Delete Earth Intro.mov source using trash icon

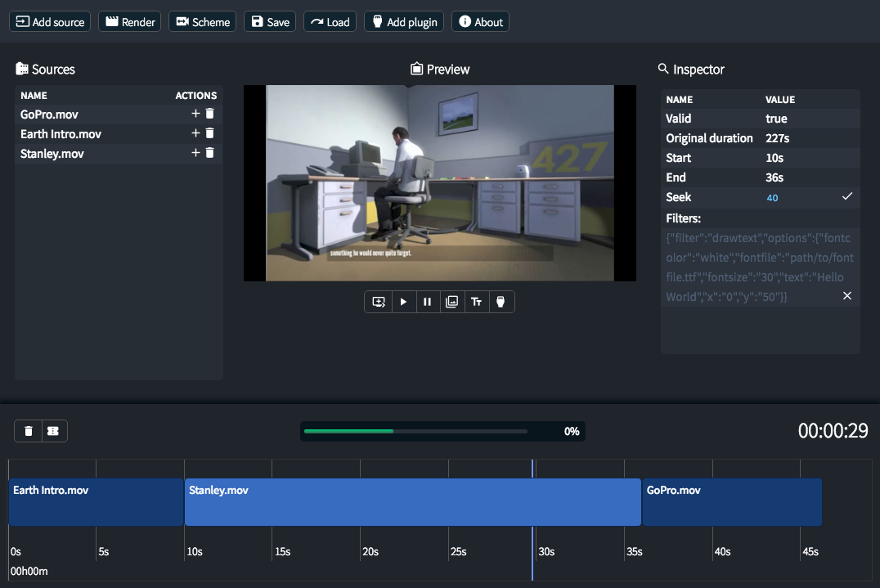tap(210, 133)
